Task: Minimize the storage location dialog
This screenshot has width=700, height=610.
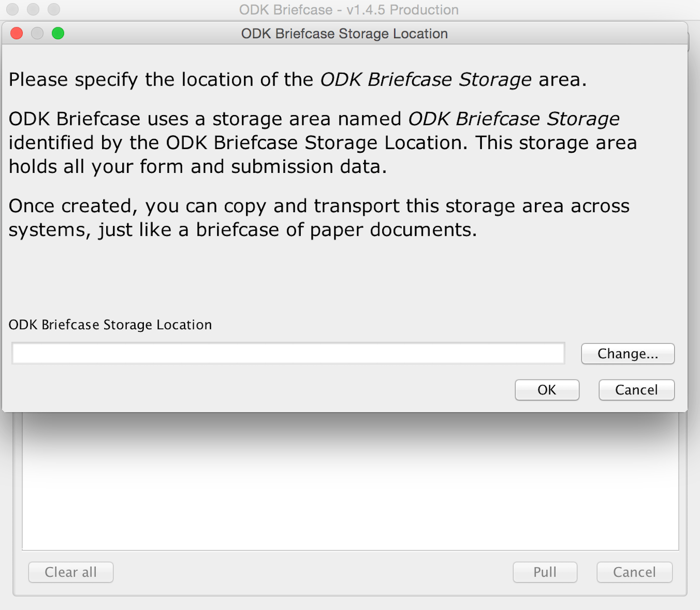Action: (x=37, y=33)
